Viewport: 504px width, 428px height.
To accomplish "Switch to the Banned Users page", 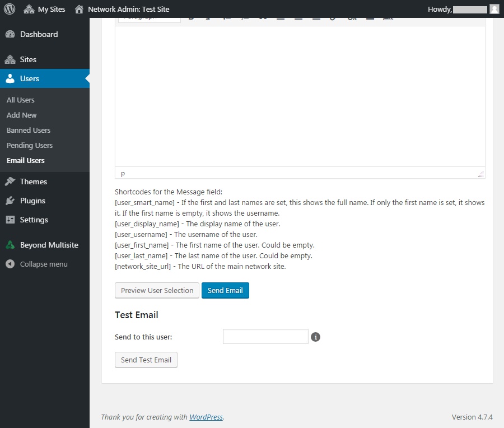I will pos(28,130).
